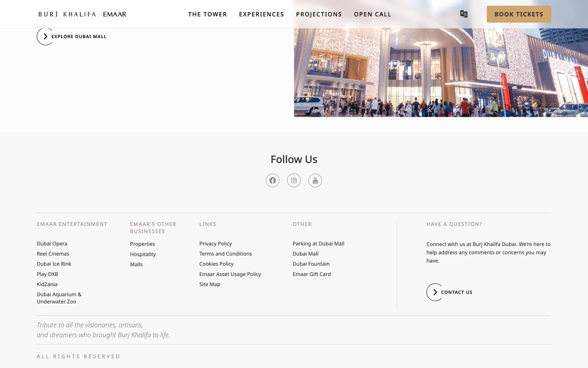The width and height of the screenshot is (588, 368).
Task: Open the Dubai Mall footer link
Action: tap(305, 254)
